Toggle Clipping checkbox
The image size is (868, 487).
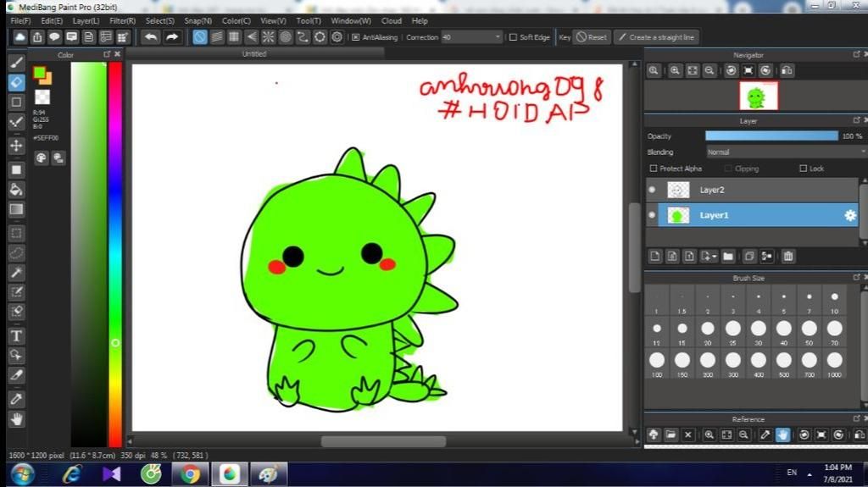coord(728,169)
